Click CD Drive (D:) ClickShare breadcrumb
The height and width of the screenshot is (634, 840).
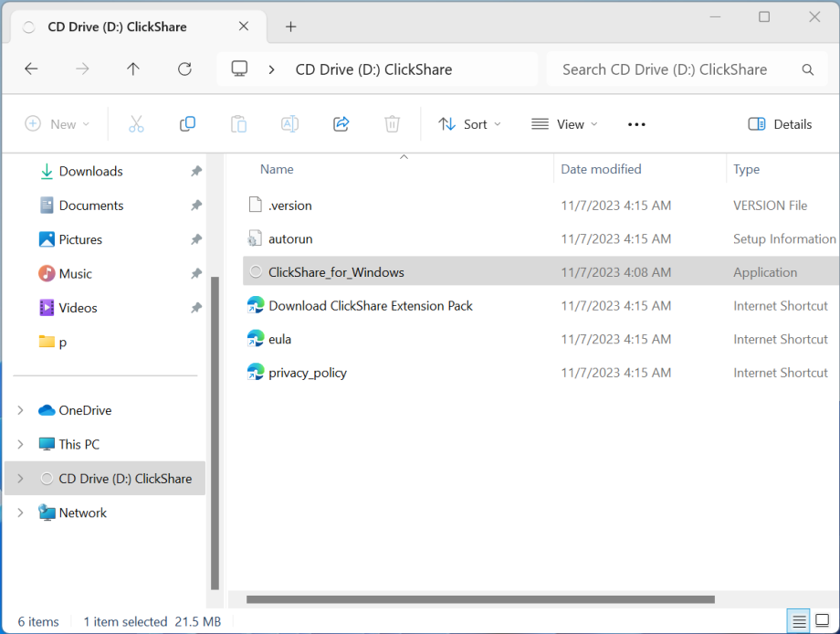coord(373,69)
